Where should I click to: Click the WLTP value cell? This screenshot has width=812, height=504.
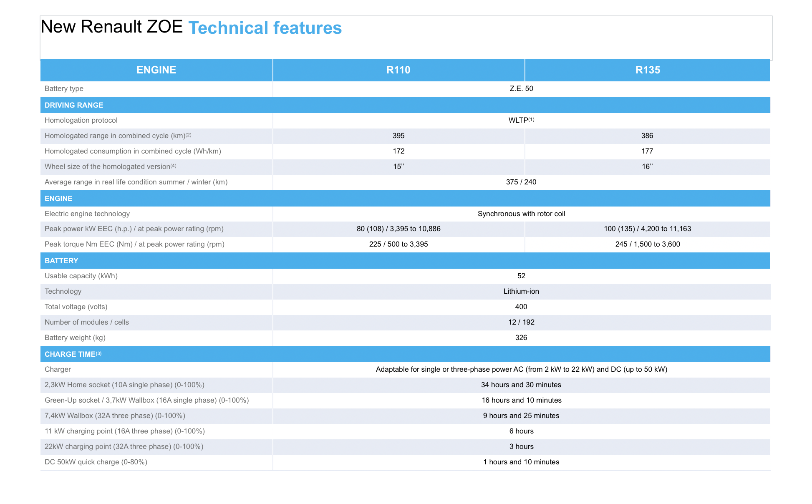[522, 120]
